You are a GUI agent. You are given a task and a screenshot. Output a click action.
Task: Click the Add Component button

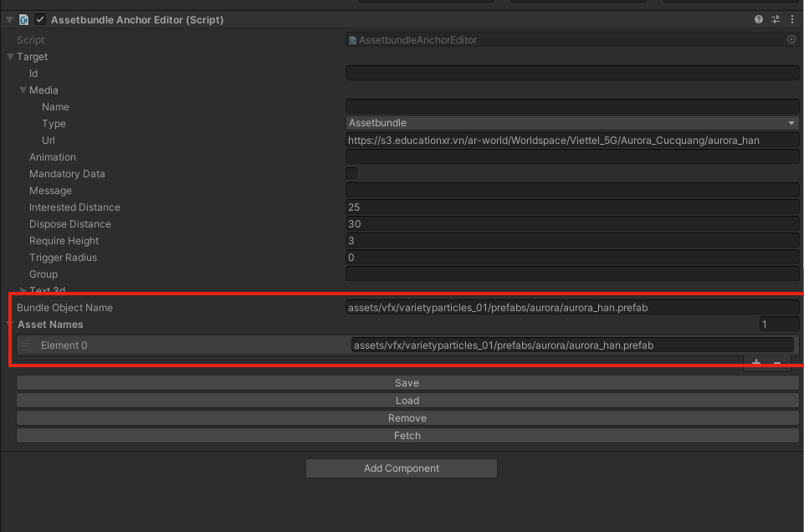coord(402,468)
